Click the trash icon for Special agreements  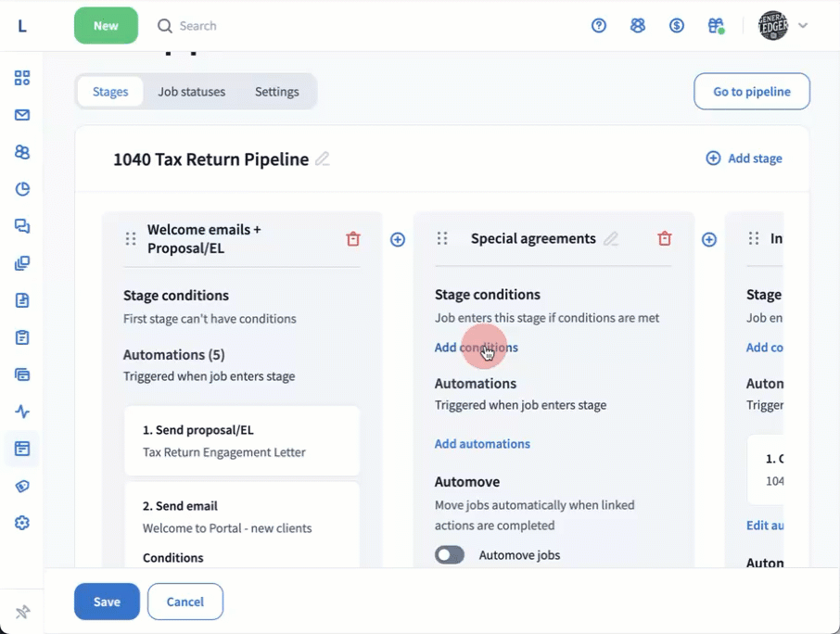pyautogui.click(x=664, y=239)
